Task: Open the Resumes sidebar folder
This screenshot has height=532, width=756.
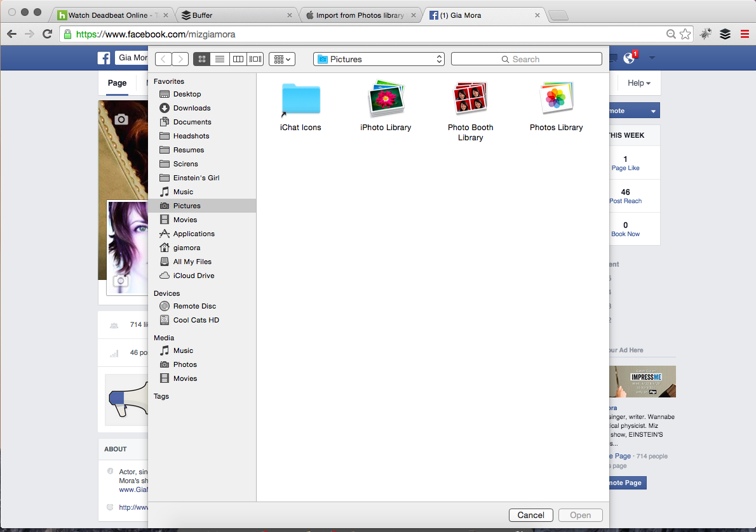Action: pyautogui.click(x=203, y=150)
